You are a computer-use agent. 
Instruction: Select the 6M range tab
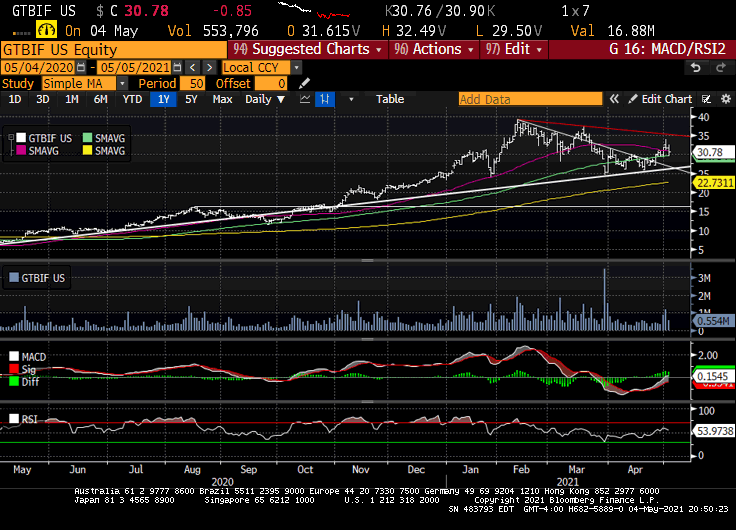point(100,99)
